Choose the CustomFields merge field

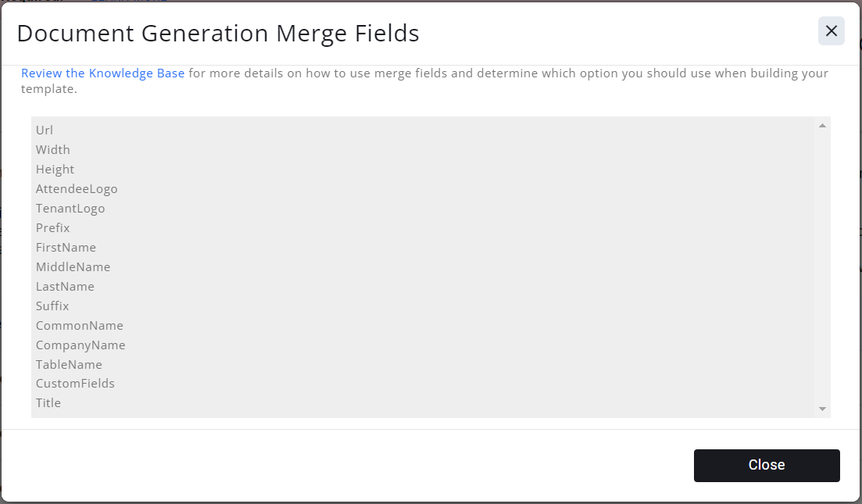point(75,384)
